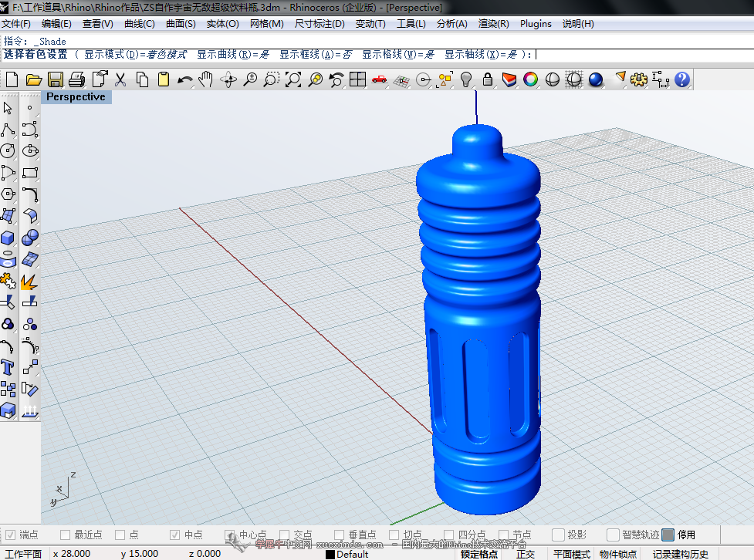Toggle the 投影 checkbox
Viewport: 754px width, 560px height.
(558, 535)
